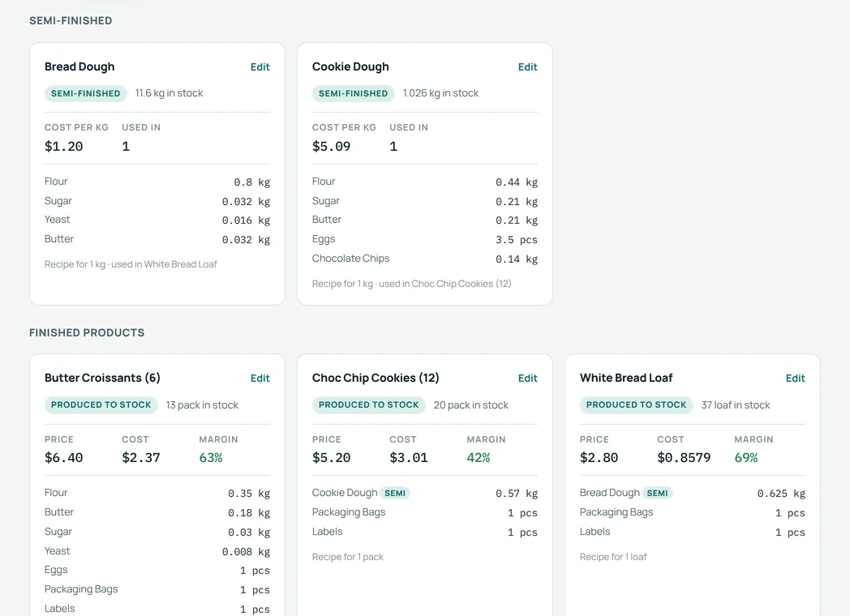Select the Bread Dough card title

coord(79,66)
